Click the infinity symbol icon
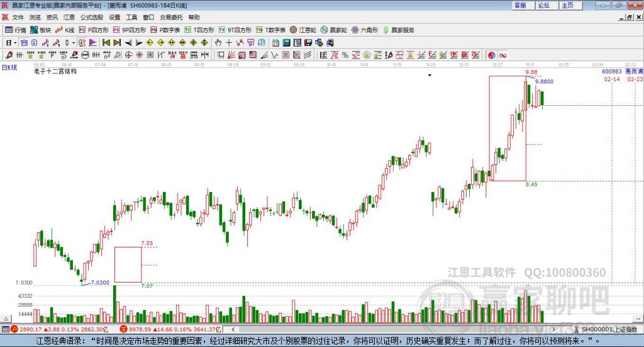 (x=502, y=55)
